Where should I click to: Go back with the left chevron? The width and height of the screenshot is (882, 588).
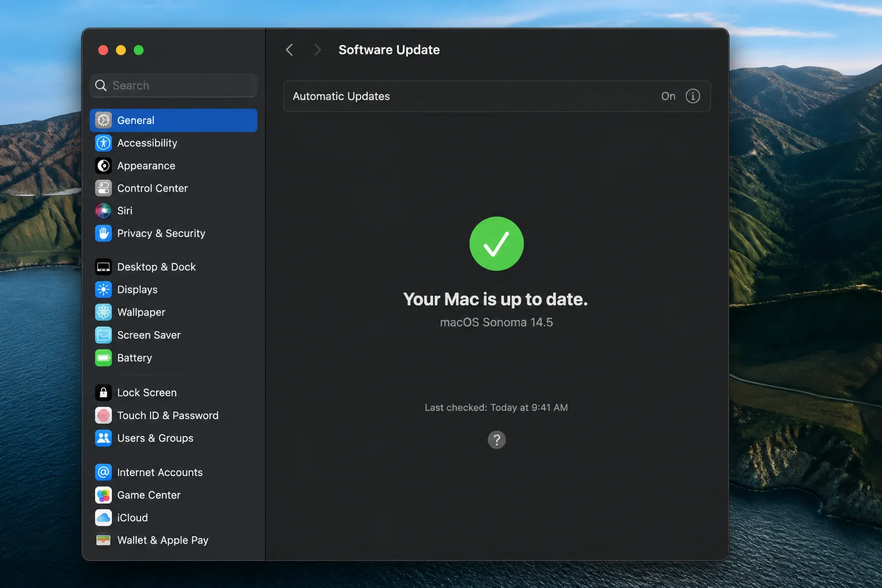coord(289,50)
